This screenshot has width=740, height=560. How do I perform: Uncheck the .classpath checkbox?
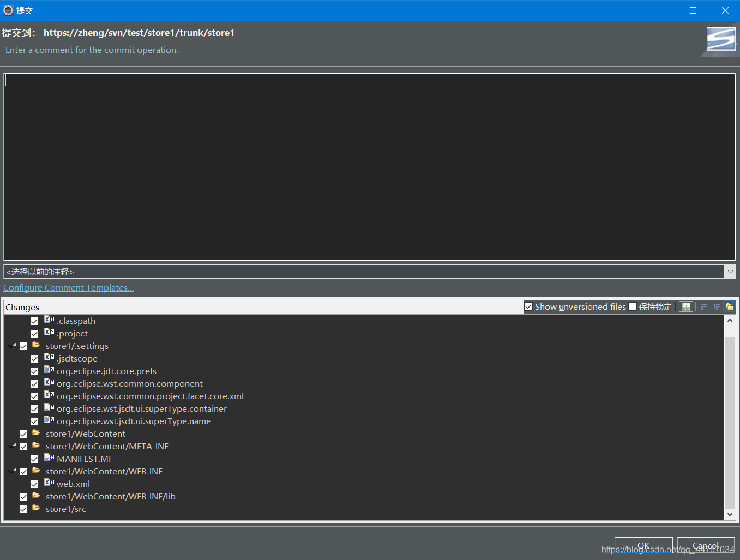pyautogui.click(x=34, y=321)
